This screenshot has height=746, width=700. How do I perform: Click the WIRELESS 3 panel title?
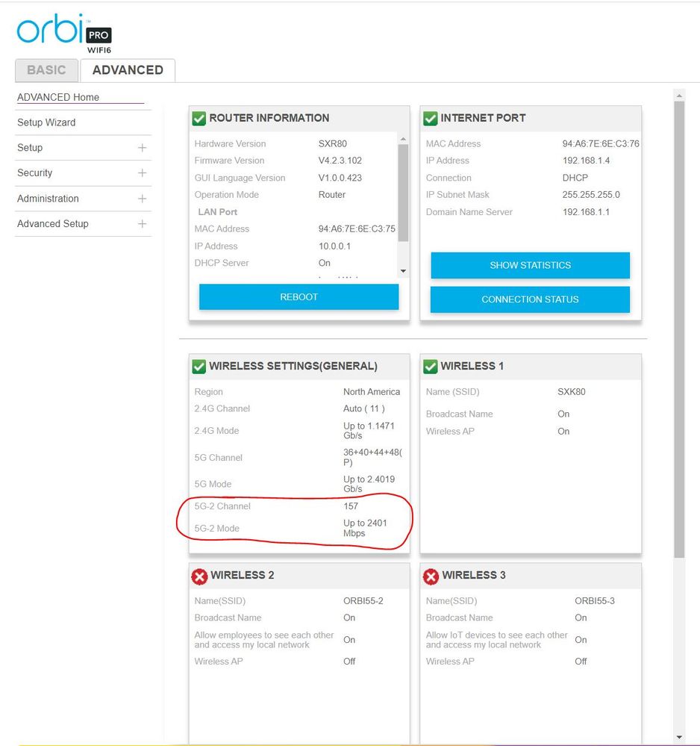[474, 575]
